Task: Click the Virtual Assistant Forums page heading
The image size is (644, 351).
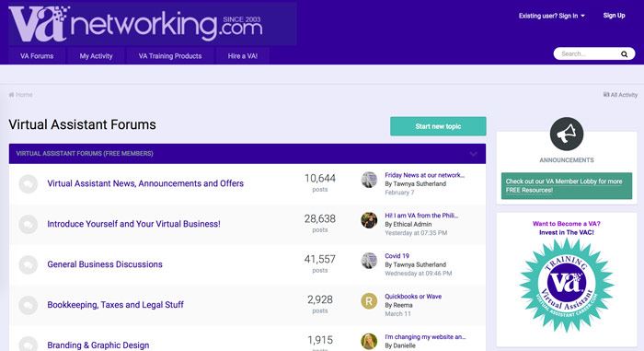Action: pos(82,124)
